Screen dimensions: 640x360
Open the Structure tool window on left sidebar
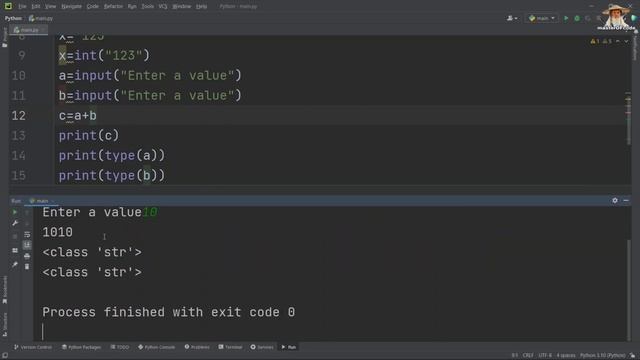click(x=4, y=324)
